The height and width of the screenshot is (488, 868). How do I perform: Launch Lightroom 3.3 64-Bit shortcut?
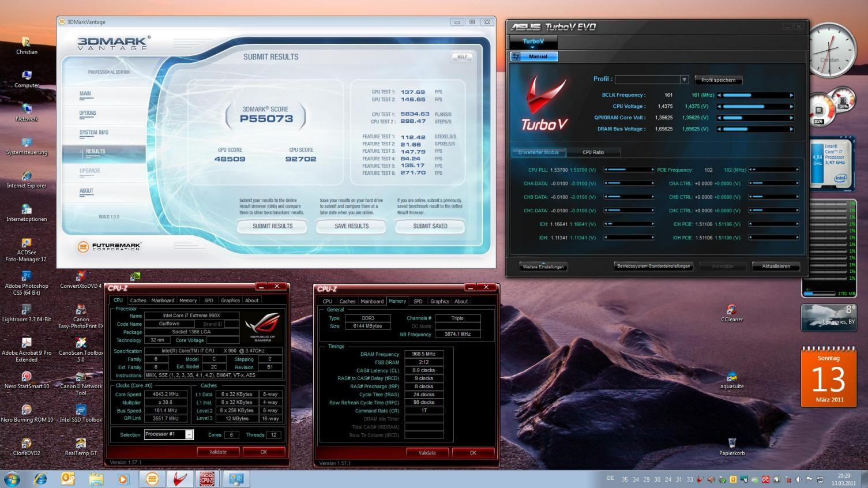(x=27, y=313)
